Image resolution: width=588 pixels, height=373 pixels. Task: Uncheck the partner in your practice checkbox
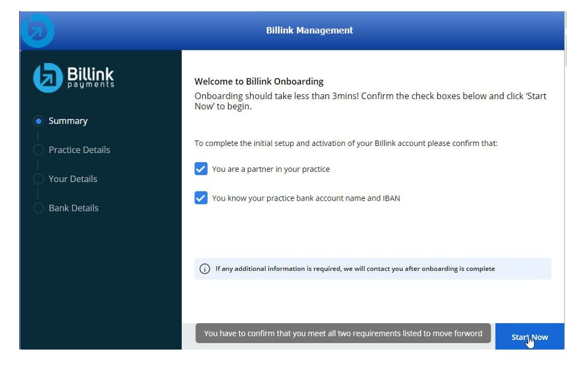click(201, 169)
